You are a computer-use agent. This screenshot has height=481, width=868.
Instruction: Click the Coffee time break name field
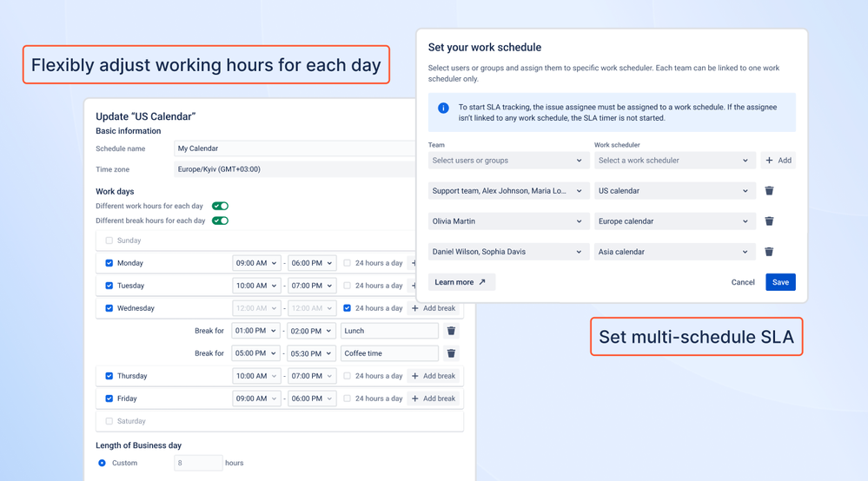[x=390, y=353]
